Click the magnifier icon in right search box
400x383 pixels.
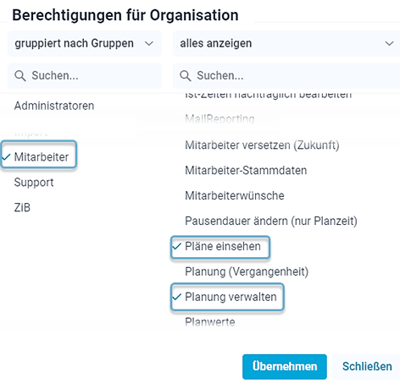[x=185, y=76]
